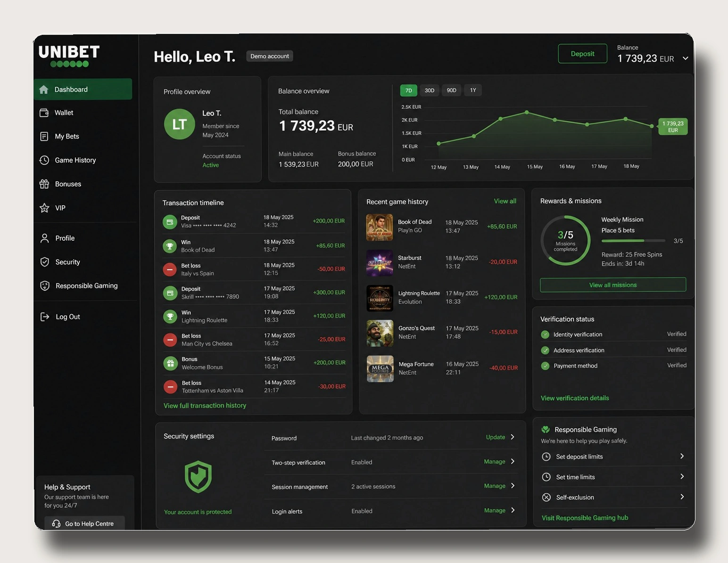Click the Payment method check icon

pyautogui.click(x=546, y=366)
